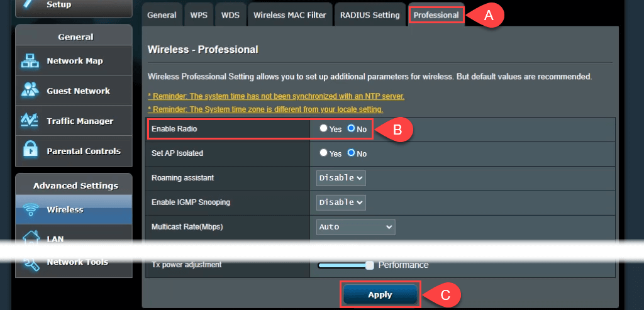
Task: Open the Enable IGMP Snooping dropdown
Action: click(x=341, y=202)
